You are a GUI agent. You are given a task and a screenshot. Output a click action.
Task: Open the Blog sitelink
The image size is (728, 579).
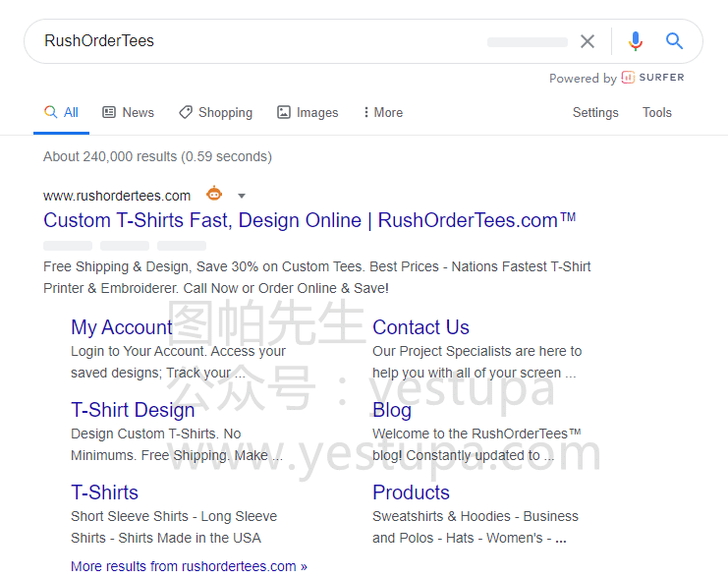coord(392,410)
